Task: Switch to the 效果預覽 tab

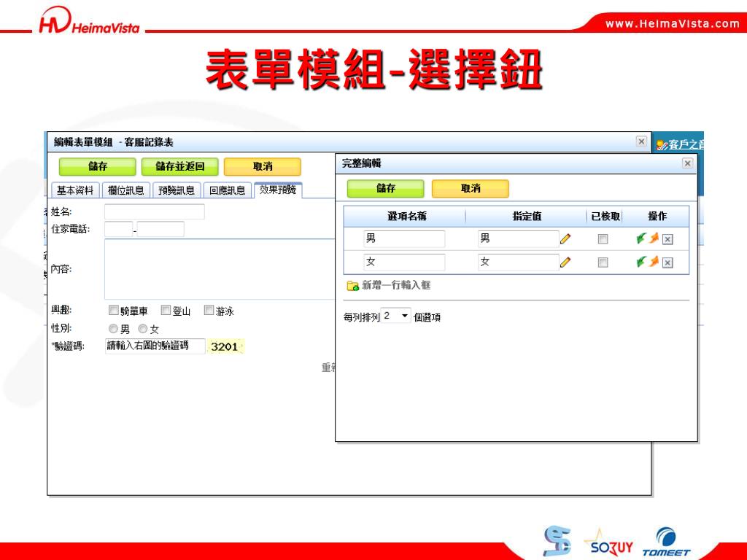Action: click(278, 190)
